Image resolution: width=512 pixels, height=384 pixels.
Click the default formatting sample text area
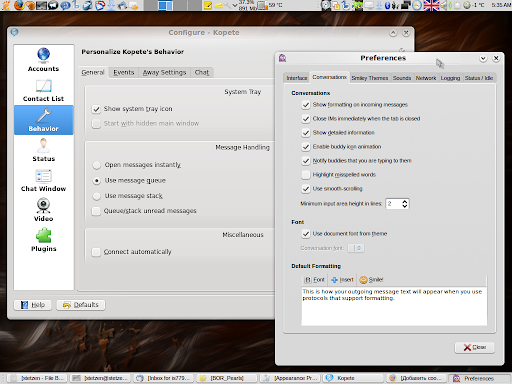tap(394, 306)
